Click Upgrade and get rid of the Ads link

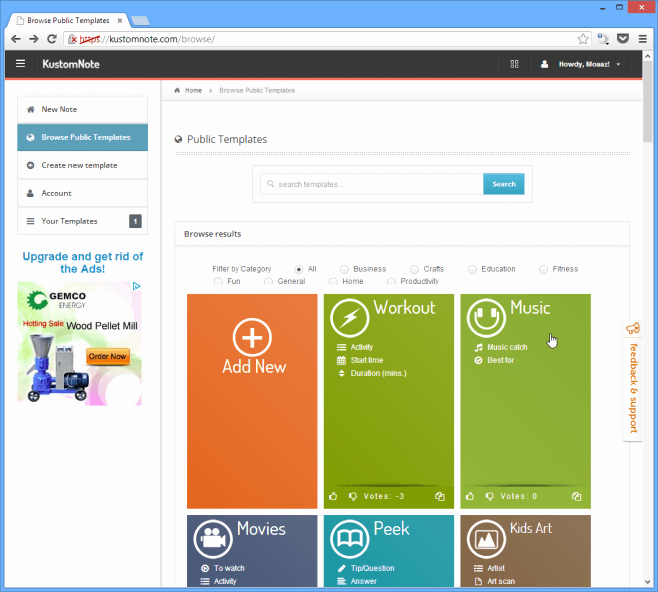click(x=83, y=262)
